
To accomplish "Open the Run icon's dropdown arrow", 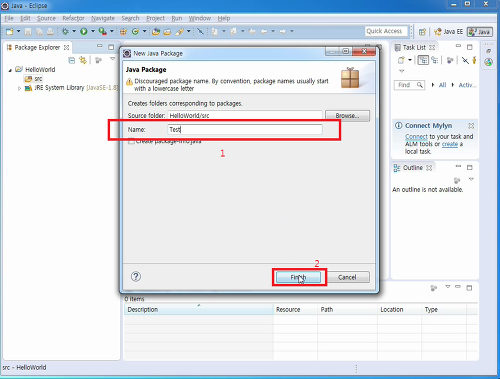I will pos(93,31).
